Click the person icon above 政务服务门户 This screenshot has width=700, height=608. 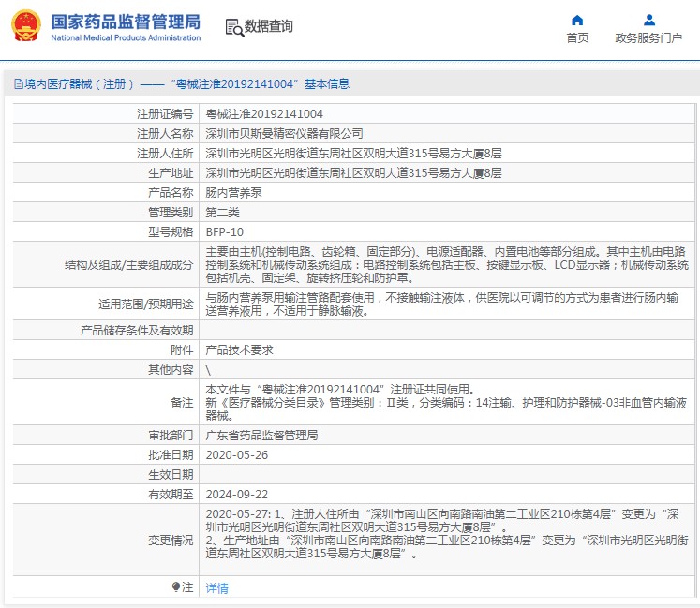[x=648, y=20]
